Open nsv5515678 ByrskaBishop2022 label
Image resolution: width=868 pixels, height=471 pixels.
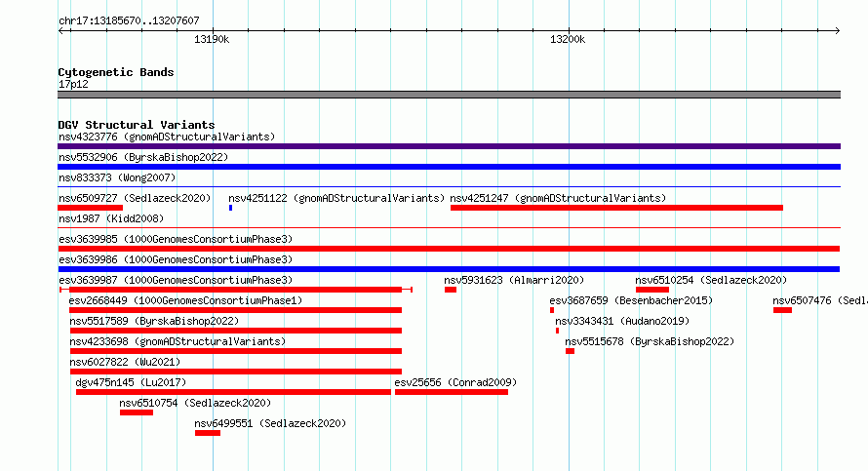(650, 341)
